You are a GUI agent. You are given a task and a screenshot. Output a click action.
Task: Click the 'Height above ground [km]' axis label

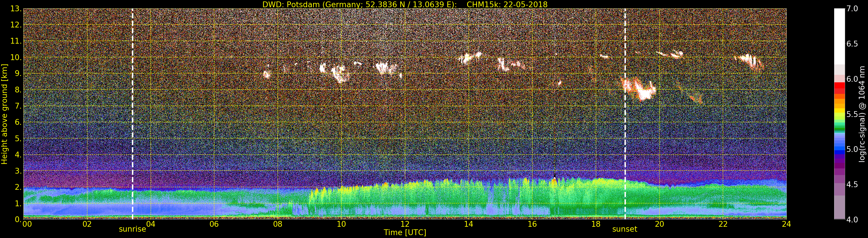(x=4, y=114)
